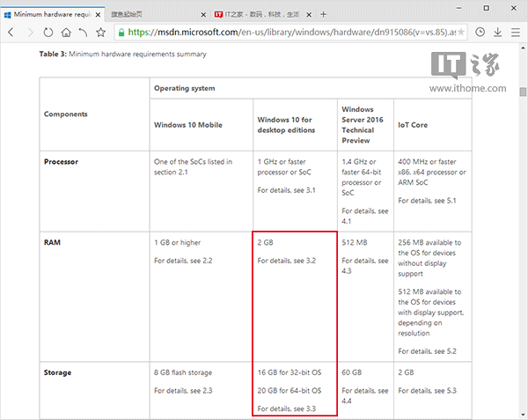Reload the page with refresh icon

click(x=48, y=33)
